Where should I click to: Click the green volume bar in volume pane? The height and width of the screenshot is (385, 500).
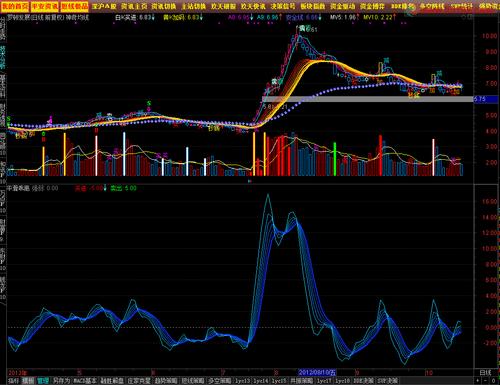(335, 159)
